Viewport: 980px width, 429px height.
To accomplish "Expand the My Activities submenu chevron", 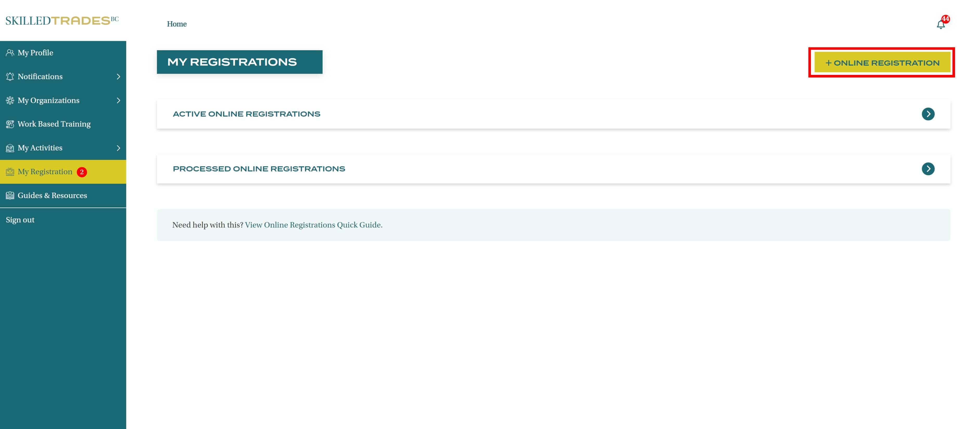I will click(x=118, y=148).
